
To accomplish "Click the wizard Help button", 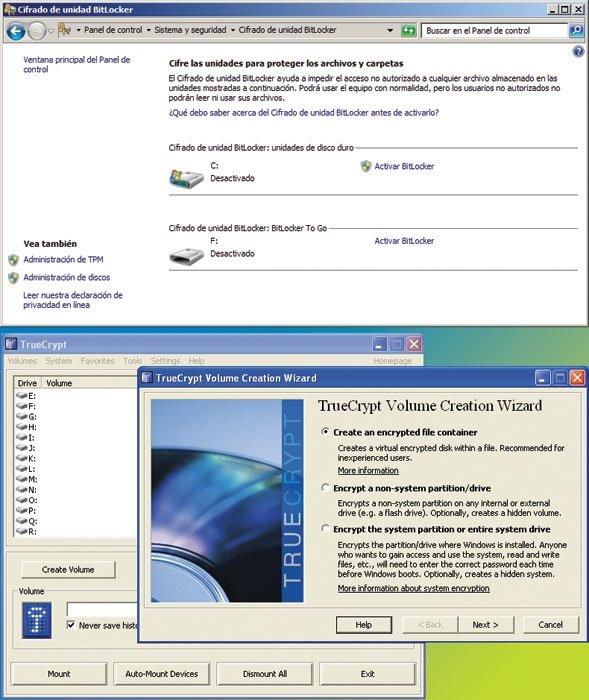I will 363,625.
